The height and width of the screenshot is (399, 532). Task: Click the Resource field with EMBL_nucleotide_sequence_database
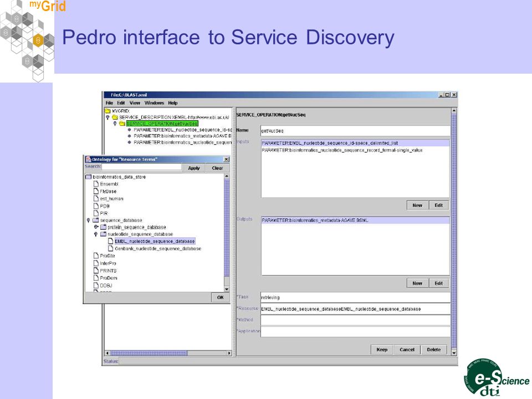[x=355, y=309]
